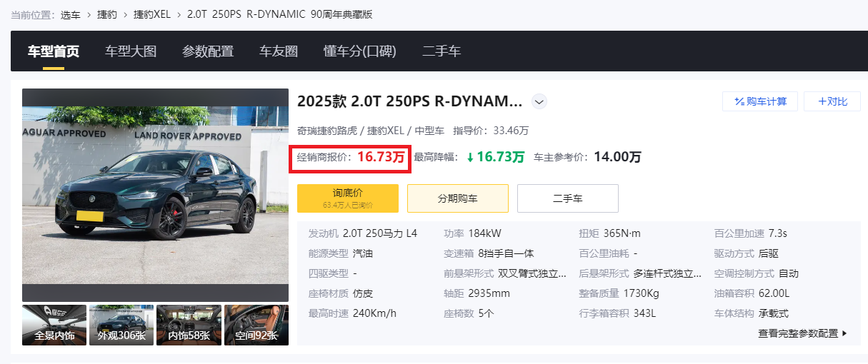Switch to the 车型大图 tab
The width and height of the screenshot is (868, 364).
[131, 51]
